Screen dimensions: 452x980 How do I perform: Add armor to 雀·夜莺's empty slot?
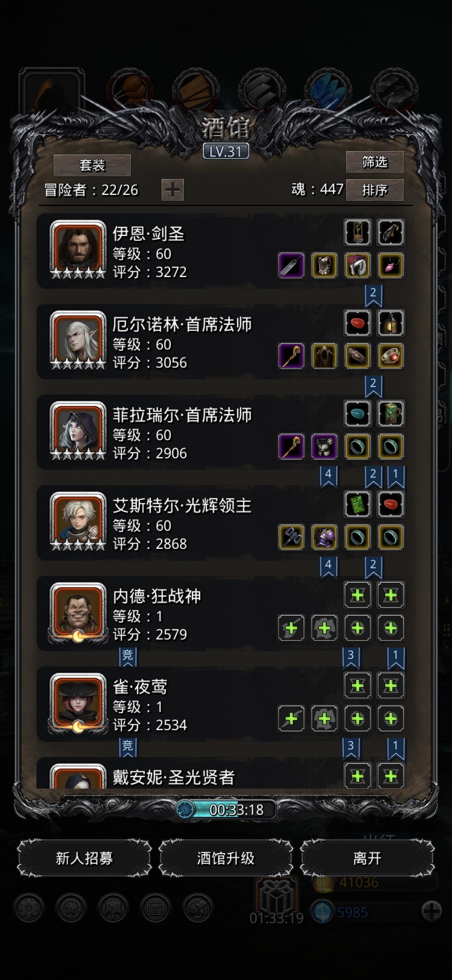pyautogui.click(x=324, y=719)
